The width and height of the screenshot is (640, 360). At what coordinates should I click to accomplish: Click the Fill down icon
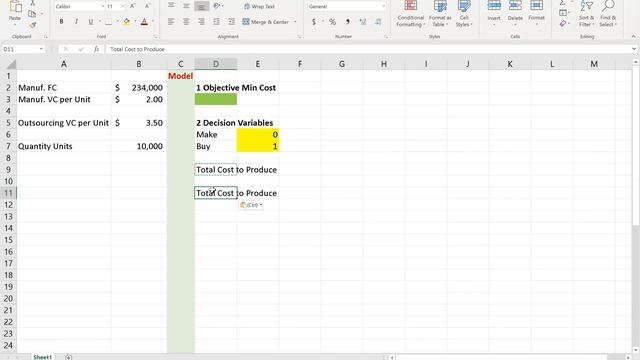pyautogui.click(x=563, y=13)
